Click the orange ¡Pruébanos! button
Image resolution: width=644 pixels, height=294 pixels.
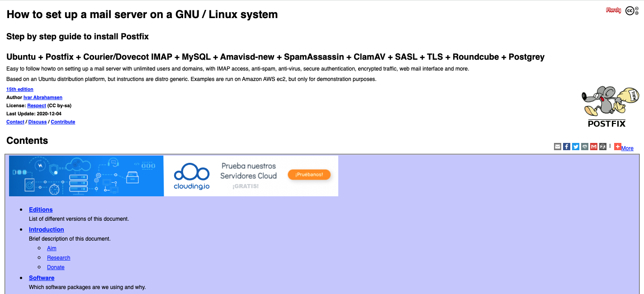tap(309, 175)
